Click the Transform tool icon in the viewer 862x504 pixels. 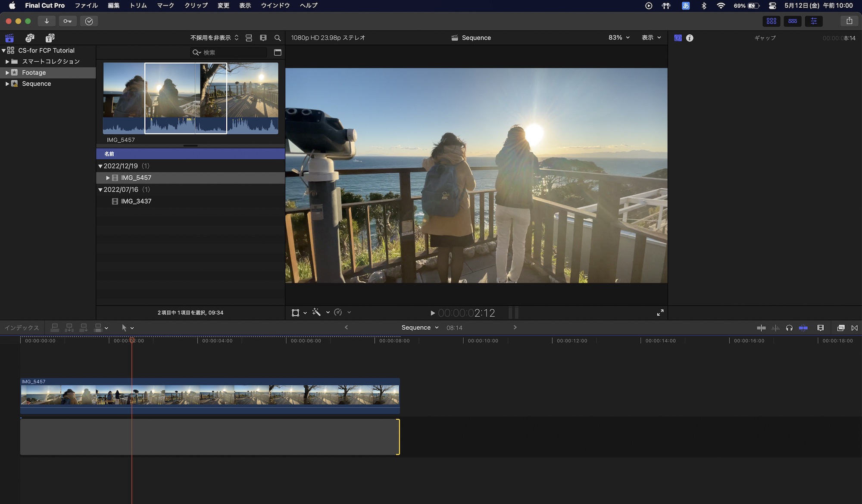point(296,312)
